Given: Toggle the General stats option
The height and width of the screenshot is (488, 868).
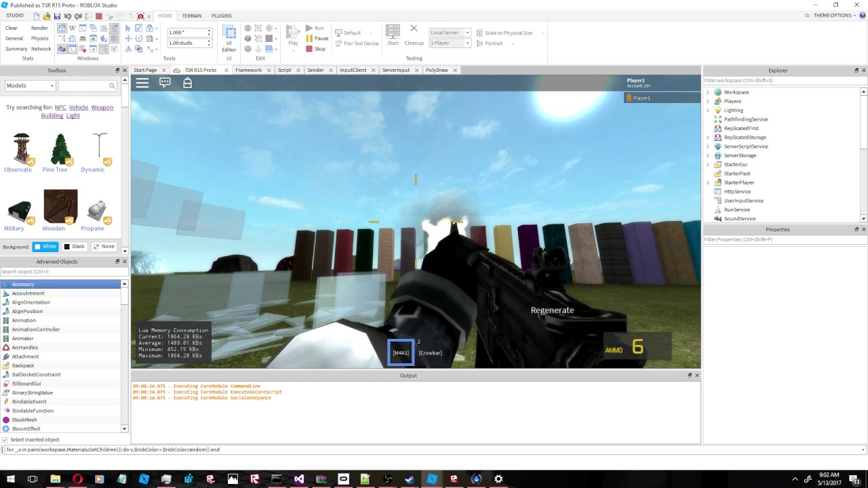Looking at the screenshot, I should point(14,39).
